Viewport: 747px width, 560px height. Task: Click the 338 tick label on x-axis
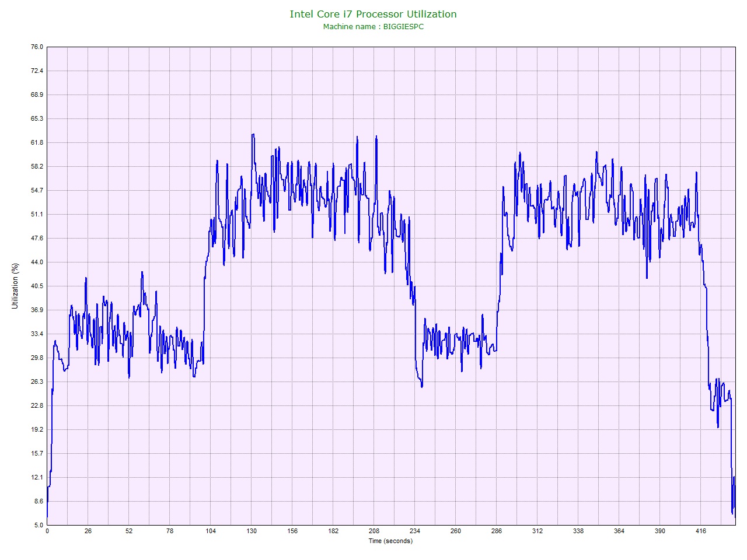click(578, 531)
